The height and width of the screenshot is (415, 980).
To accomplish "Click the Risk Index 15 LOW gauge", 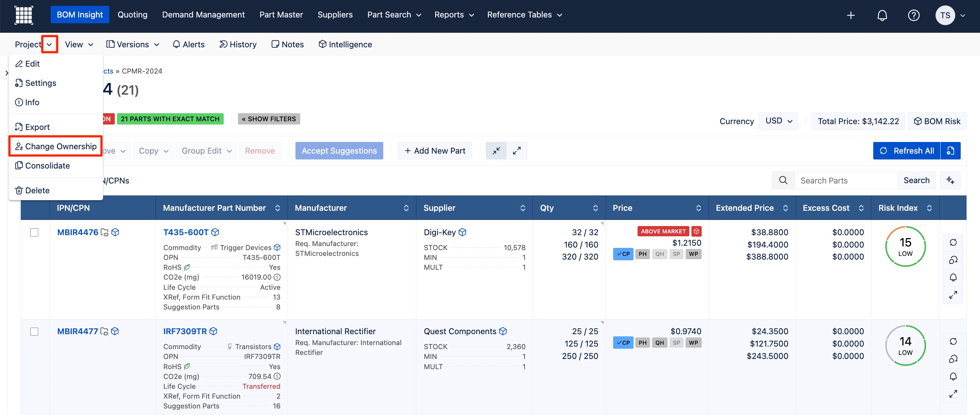I will (x=905, y=247).
